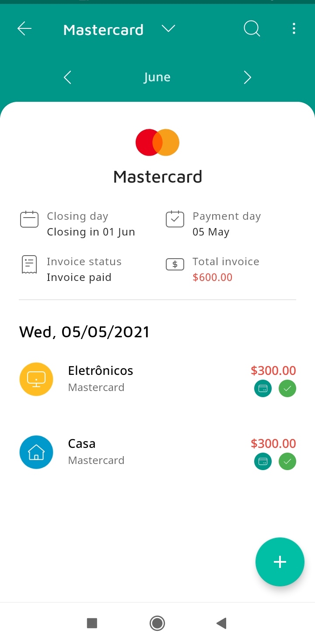Tap the back arrow in the header
The height and width of the screenshot is (644, 315).
click(x=24, y=29)
